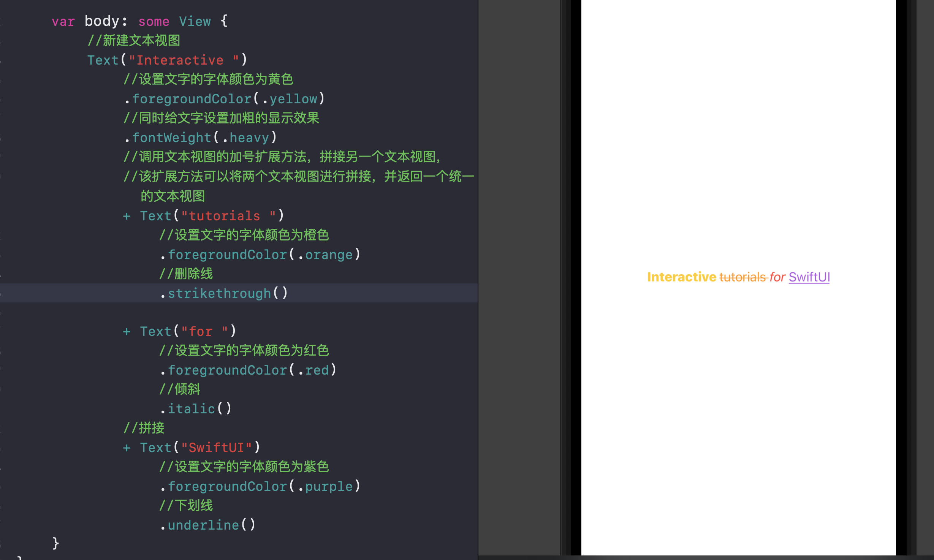Click the .underline() code line

click(x=208, y=525)
